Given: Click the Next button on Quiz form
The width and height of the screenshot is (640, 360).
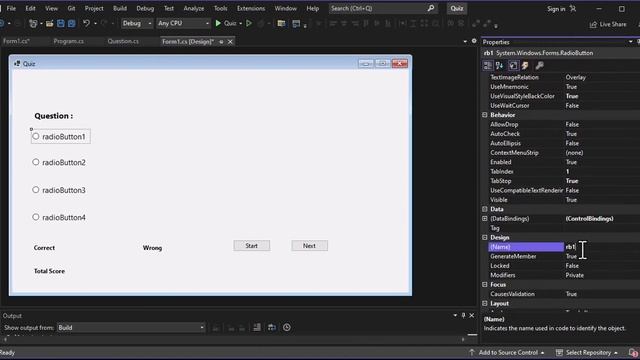Looking at the screenshot, I should pyautogui.click(x=309, y=246).
